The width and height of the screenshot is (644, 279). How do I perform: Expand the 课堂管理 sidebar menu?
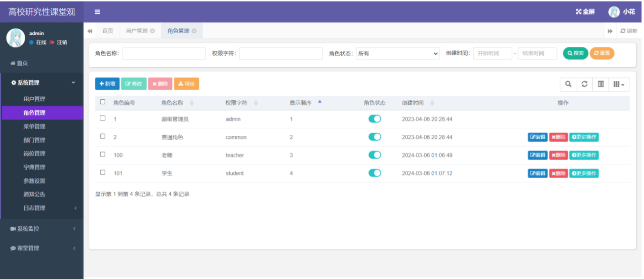tap(42, 248)
